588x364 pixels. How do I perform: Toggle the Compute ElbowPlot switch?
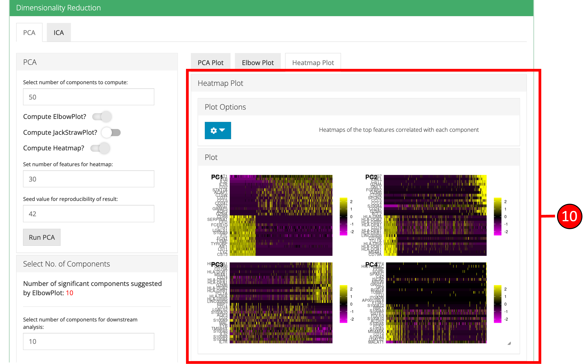coord(102,117)
